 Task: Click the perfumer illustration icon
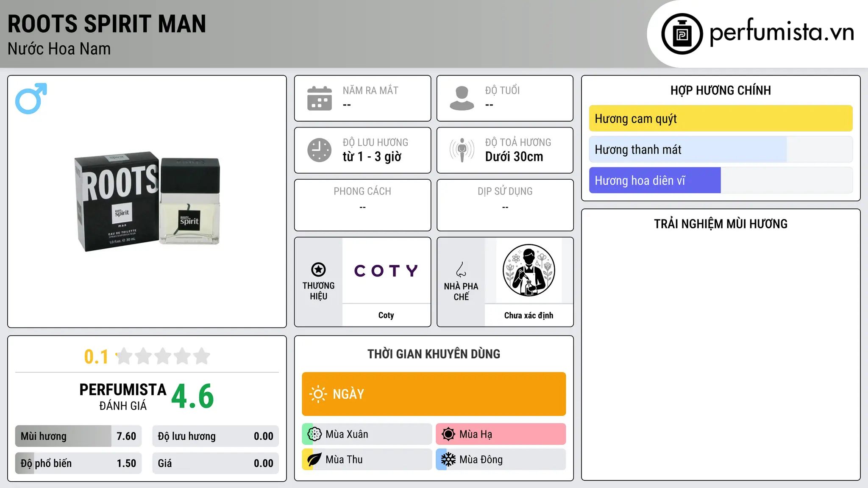click(x=529, y=270)
